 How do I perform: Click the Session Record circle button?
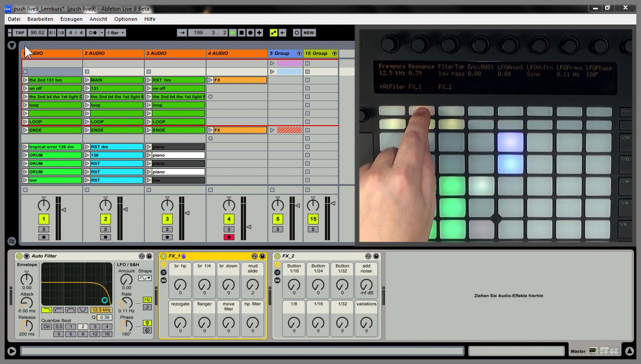point(297,32)
